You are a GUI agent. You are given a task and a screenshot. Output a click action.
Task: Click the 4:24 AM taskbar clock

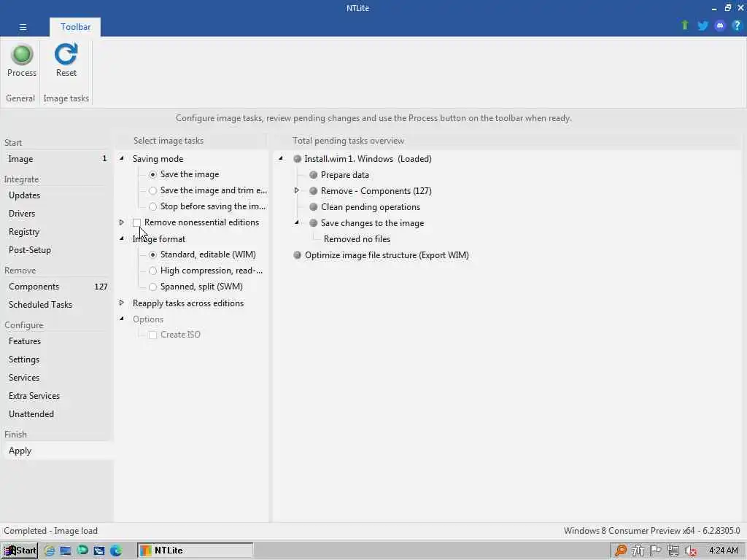click(723, 551)
